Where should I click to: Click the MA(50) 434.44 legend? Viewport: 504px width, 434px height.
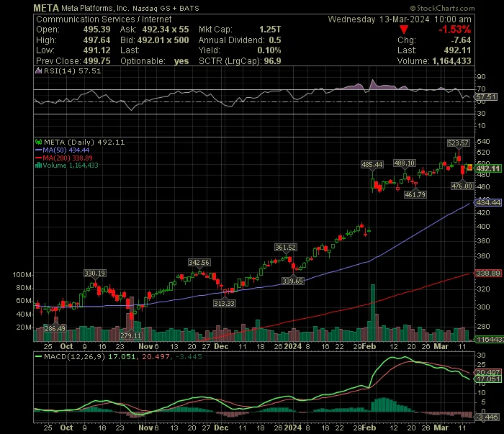click(63, 150)
